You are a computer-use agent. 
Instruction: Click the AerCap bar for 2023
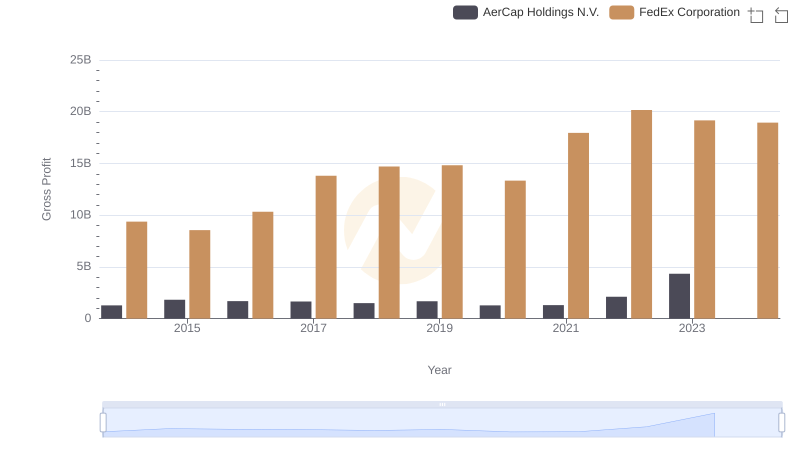[679, 296]
